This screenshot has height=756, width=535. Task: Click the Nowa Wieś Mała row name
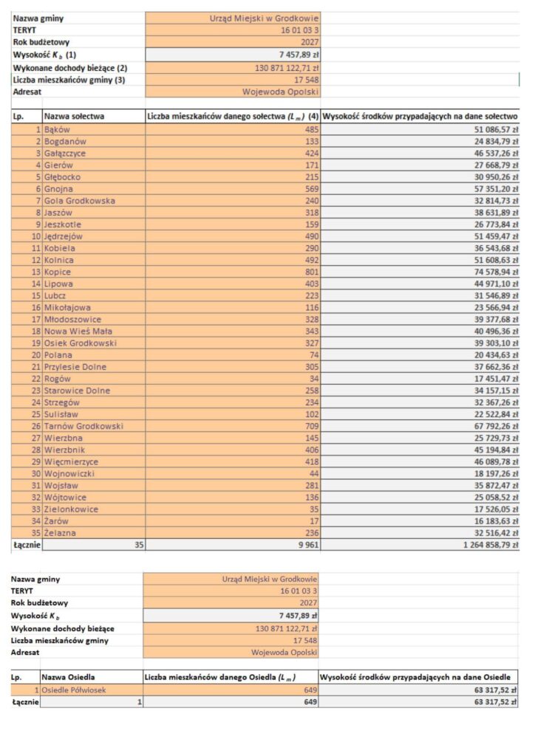point(94,331)
